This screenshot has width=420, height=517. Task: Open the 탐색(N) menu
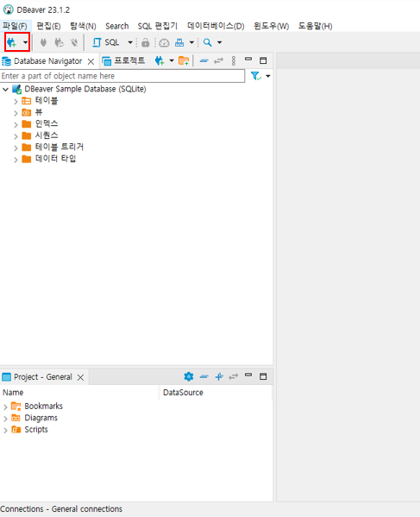point(83,26)
